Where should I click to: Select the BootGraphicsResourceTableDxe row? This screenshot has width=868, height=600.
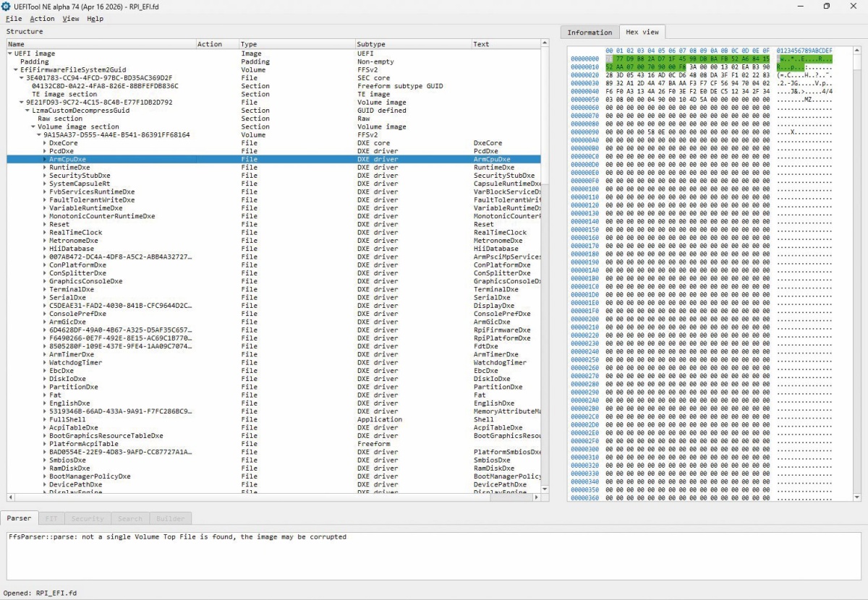click(273, 436)
